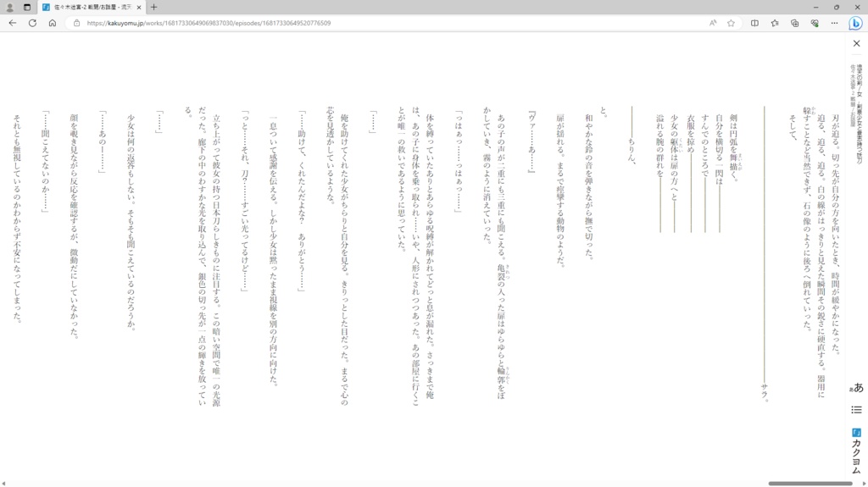The height and width of the screenshot is (487, 868).
Task: Click the line ──ちりん、
Action: point(632,135)
